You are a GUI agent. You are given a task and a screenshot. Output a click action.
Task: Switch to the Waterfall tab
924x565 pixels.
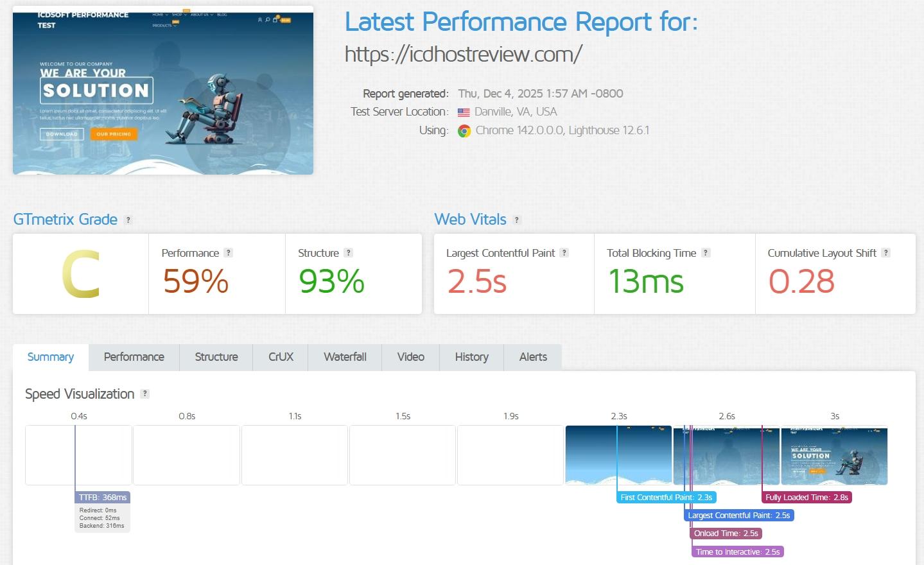(x=345, y=357)
